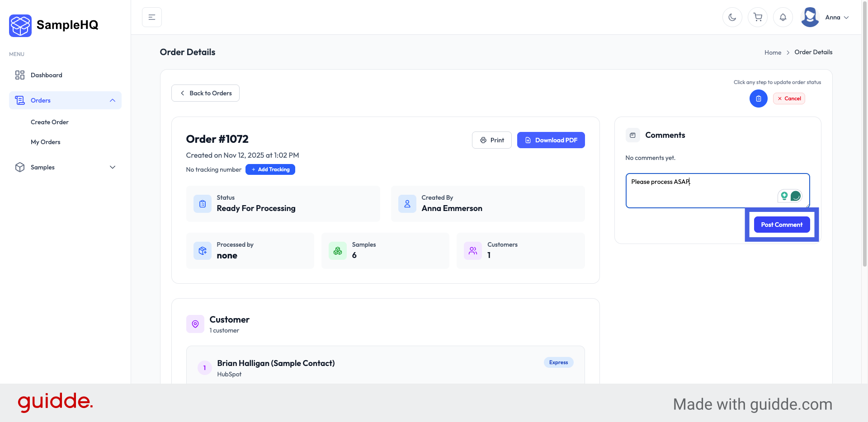Viewport: 868px width, 422px height.
Task: Go to Dashboard in sidebar
Action: point(47,75)
